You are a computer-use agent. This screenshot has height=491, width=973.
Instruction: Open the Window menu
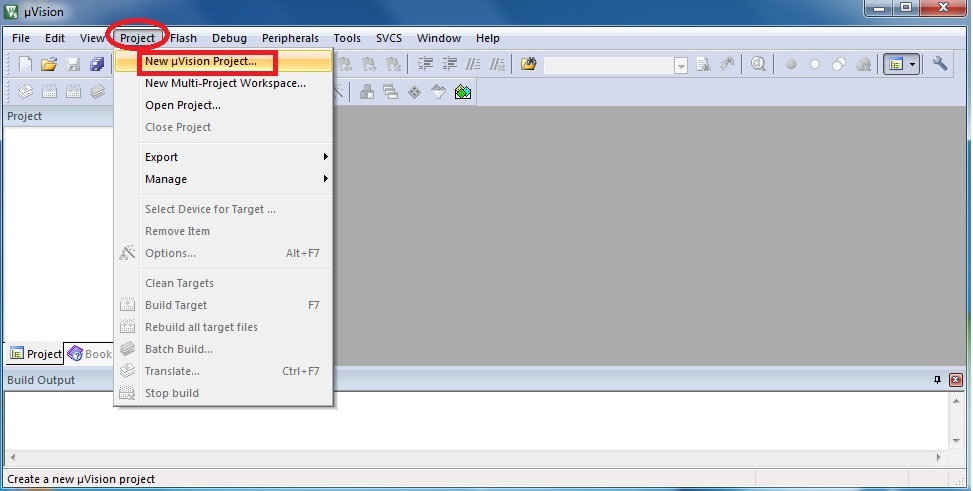tap(439, 38)
